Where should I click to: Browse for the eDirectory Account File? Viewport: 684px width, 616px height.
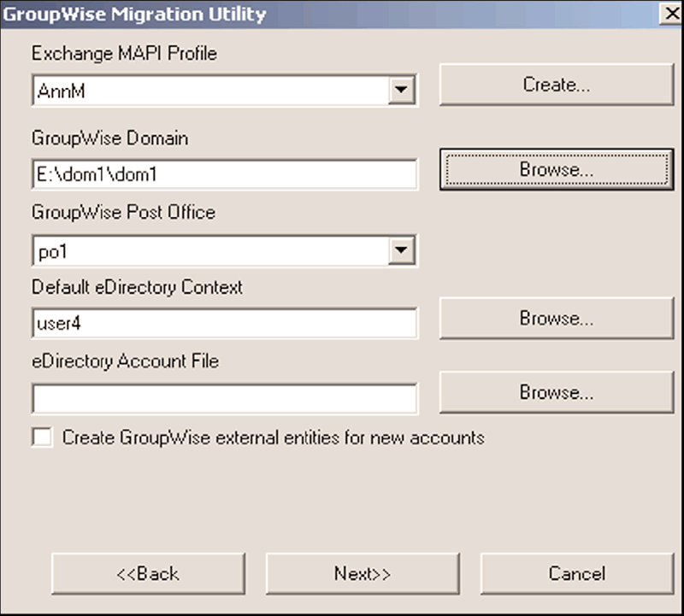tap(557, 392)
